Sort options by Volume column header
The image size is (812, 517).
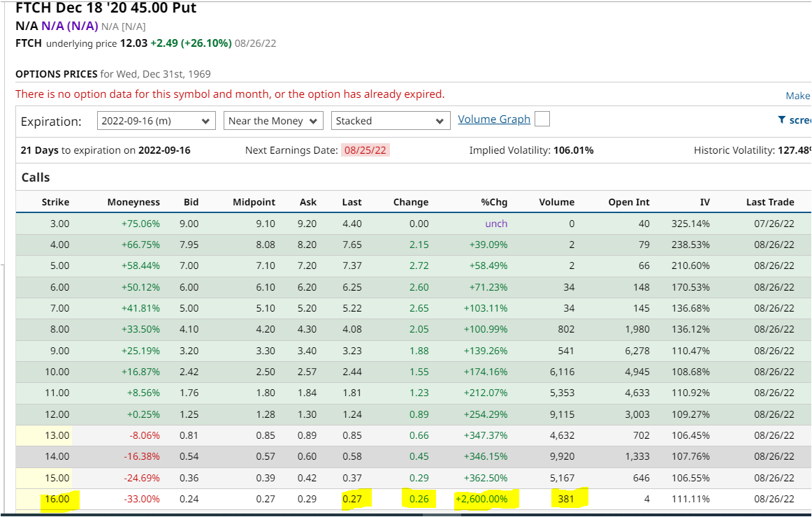click(x=556, y=202)
